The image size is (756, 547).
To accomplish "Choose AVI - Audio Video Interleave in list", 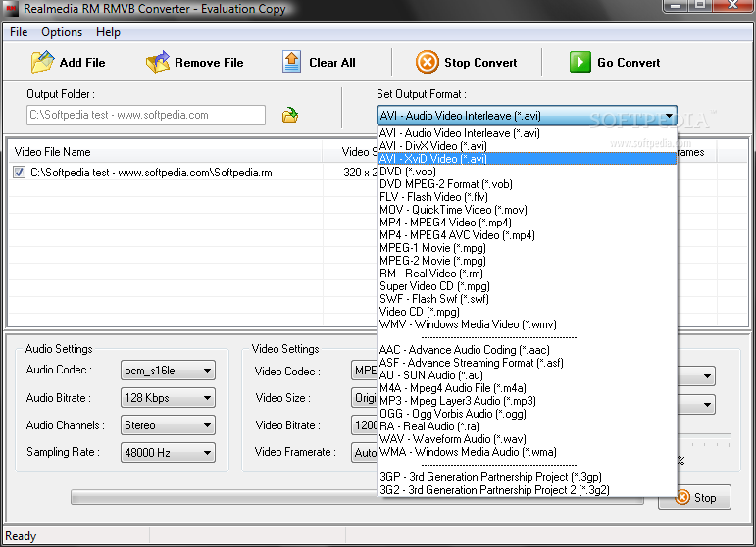I will tap(527, 133).
